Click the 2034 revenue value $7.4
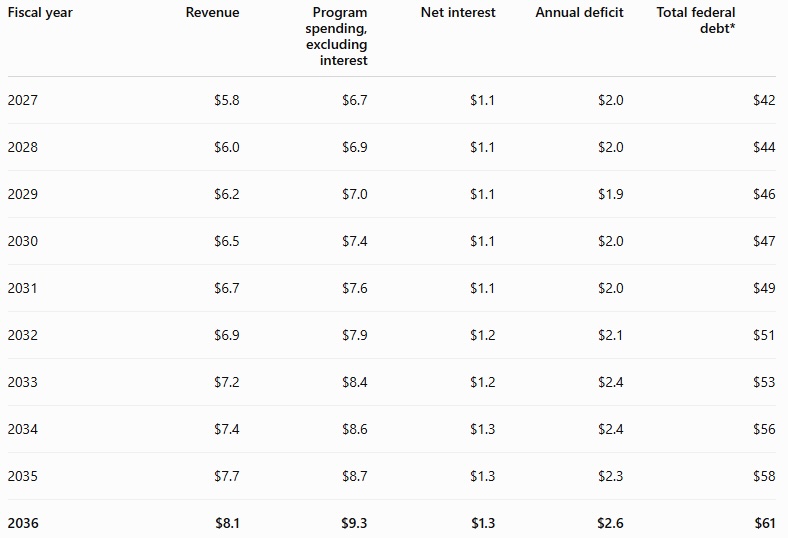The height and width of the screenshot is (538, 788). point(227,429)
